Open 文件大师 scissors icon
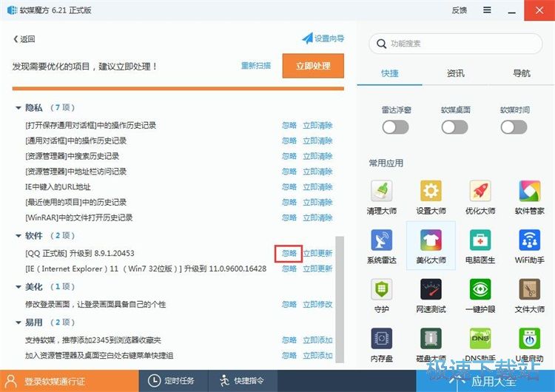 coord(530,289)
